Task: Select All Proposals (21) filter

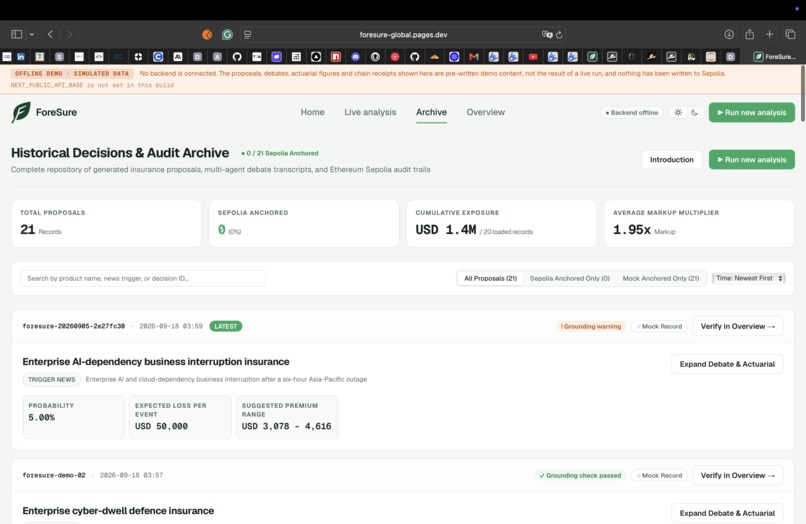Action: point(490,278)
